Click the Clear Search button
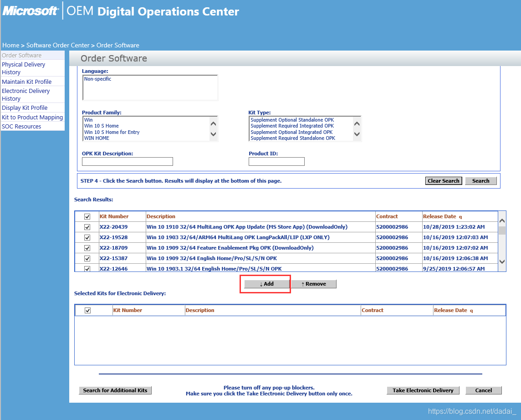Viewport: 521px width, 420px height. pyautogui.click(x=444, y=181)
